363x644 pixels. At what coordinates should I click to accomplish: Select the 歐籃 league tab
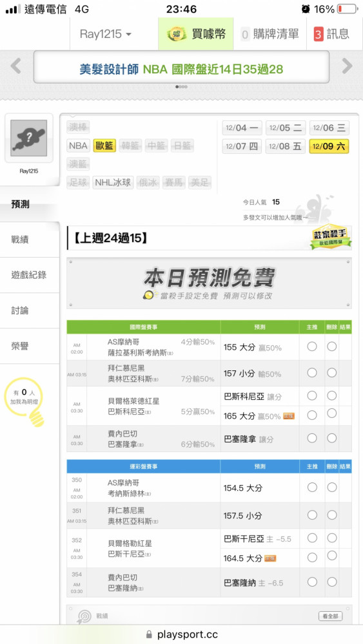coord(104,146)
